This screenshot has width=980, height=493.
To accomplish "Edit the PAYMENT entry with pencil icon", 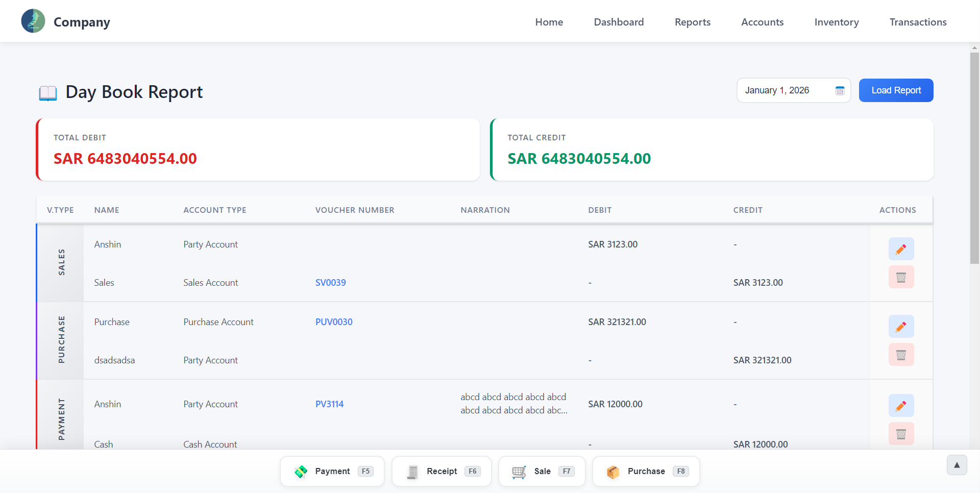I will pos(901,406).
